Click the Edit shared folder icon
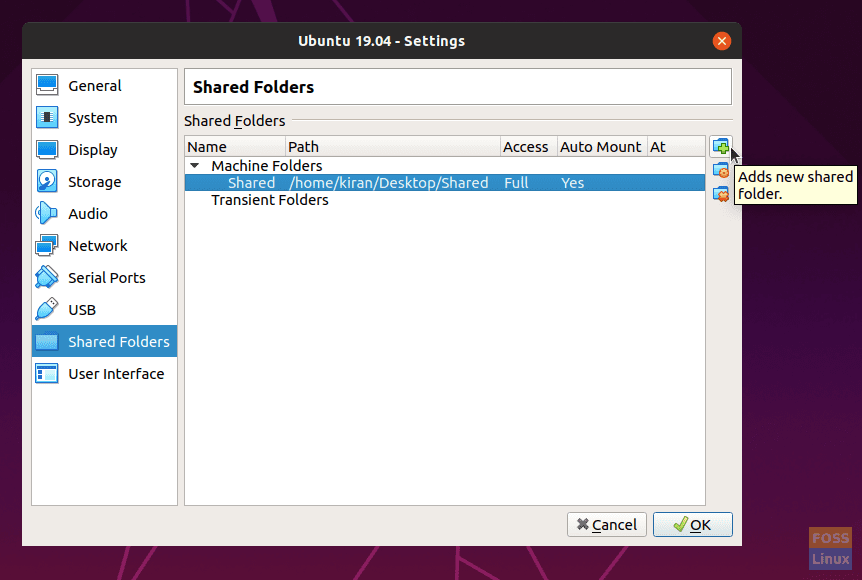The height and width of the screenshot is (580, 862). [720, 170]
